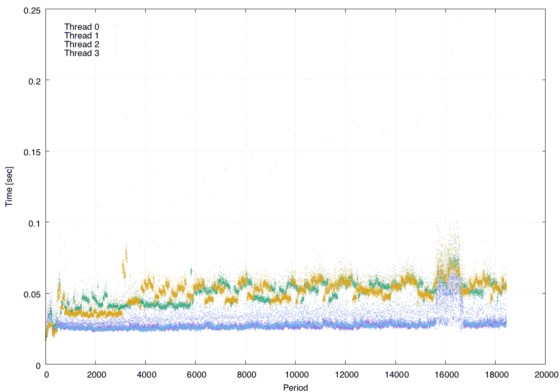Click the Thread 0 legend label
Image resolution: width=560 pixels, height=392 pixels.
81,27
